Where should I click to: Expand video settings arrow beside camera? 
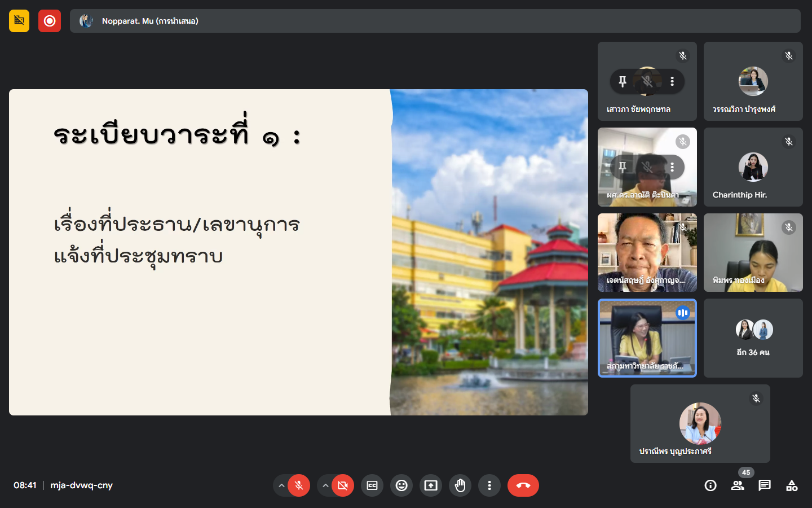(325, 485)
